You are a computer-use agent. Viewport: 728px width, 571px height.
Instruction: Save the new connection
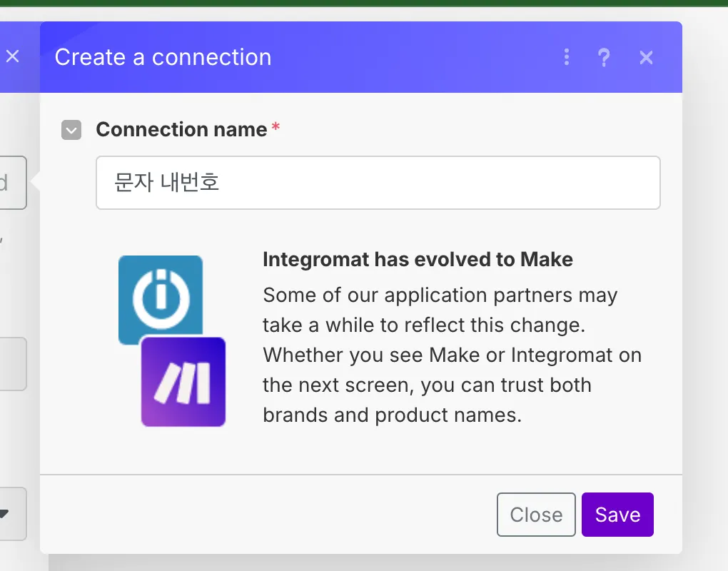617,515
